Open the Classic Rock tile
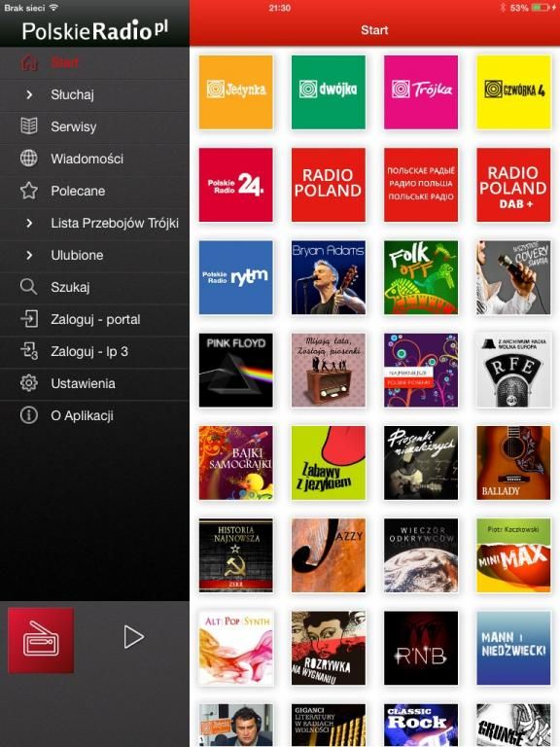Image resolution: width=560 pixels, height=747 pixels. pos(421,725)
